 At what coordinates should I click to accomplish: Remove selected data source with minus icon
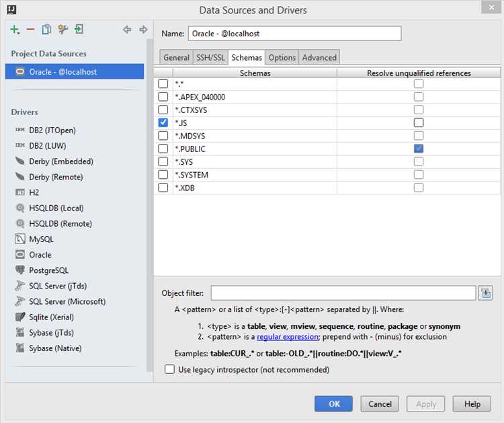click(x=30, y=30)
